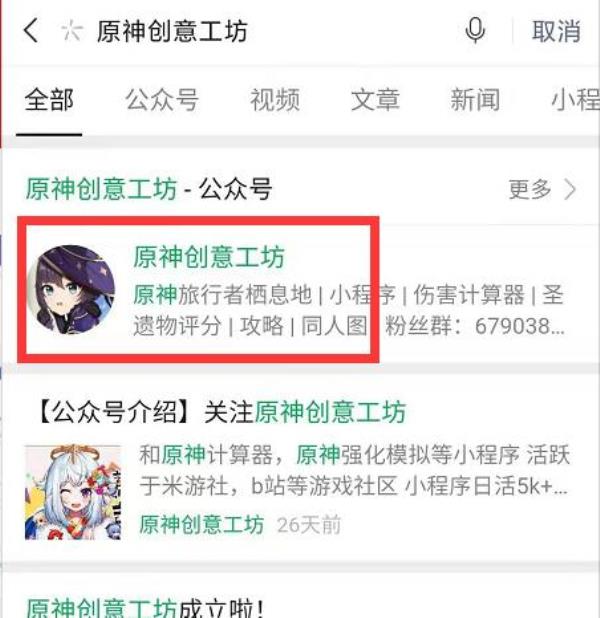Viewport: 600px width, 618px height.
Task: Cancel the search with 取消
Action: (x=556, y=31)
